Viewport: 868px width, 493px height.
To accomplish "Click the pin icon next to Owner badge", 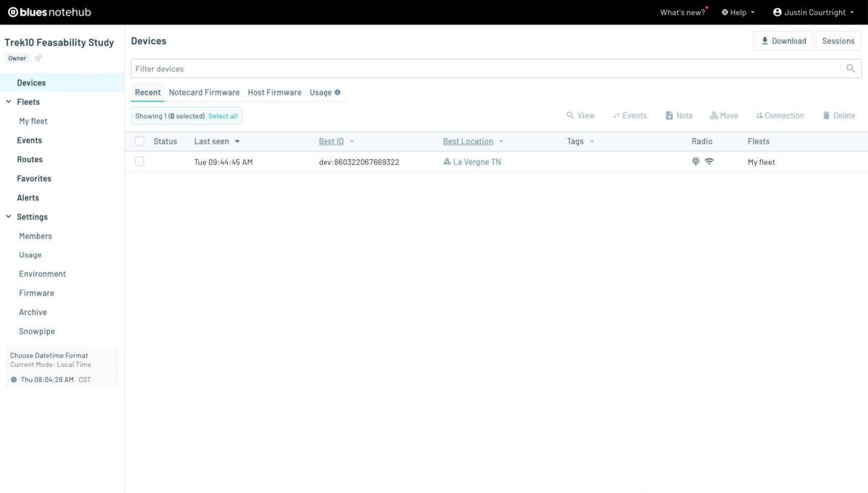I will pos(39,59).
